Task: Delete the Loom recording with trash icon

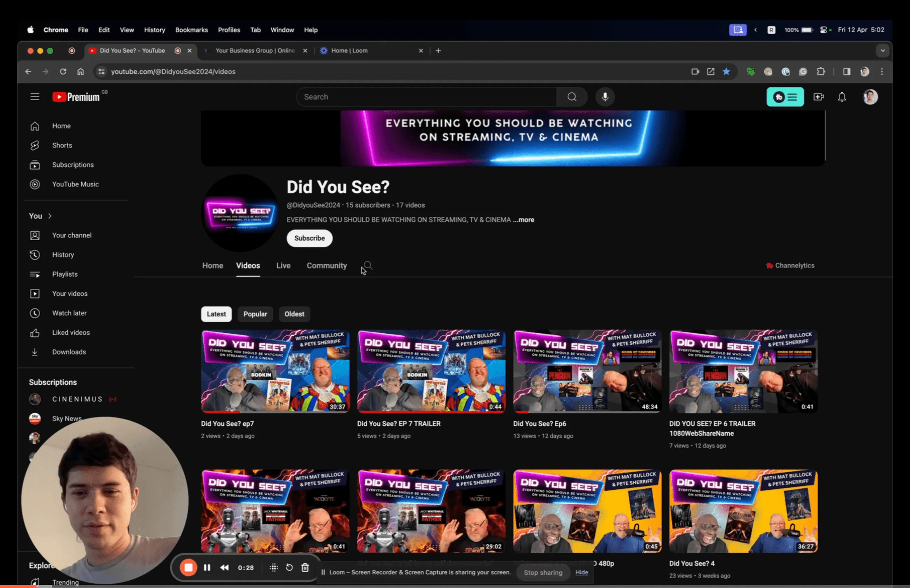Action: [305, 567]
